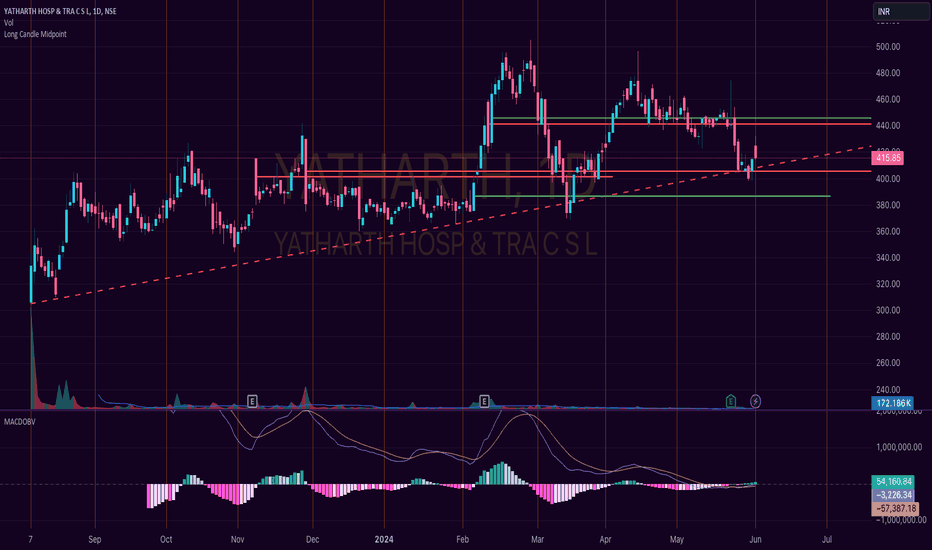Viewport: 932px width, 550px height.
Task: Click the Feb label on the time axis
Action: (x=462, y=539)
